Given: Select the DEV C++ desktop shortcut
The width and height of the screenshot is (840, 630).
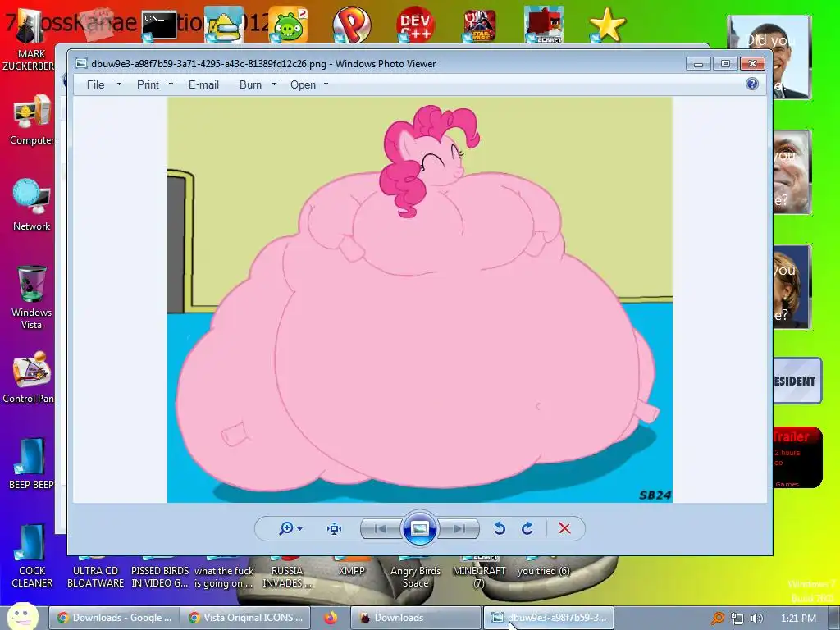Looking at the screenshot, I should (x=415, y=25).
